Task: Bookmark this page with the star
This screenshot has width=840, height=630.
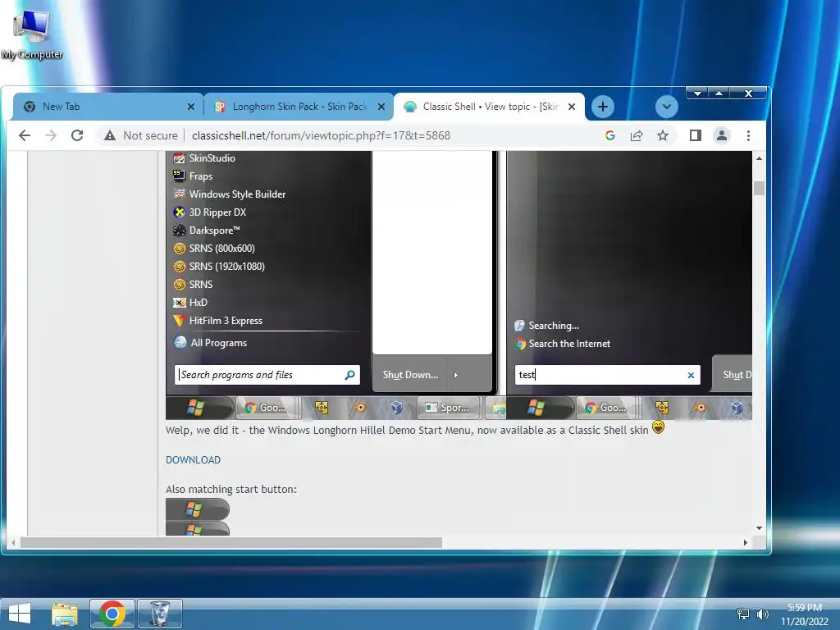Action: pos(663,135)
